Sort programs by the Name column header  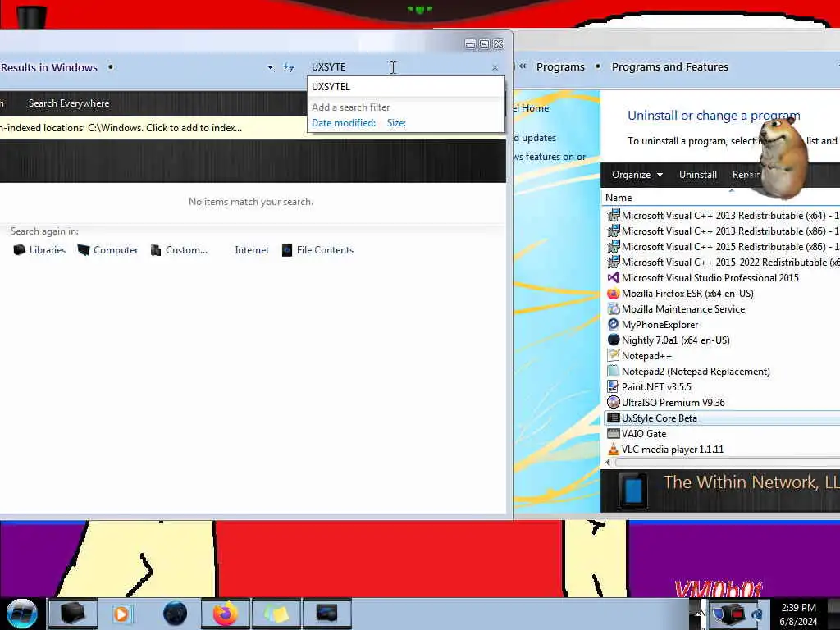[x=619, y=198]
